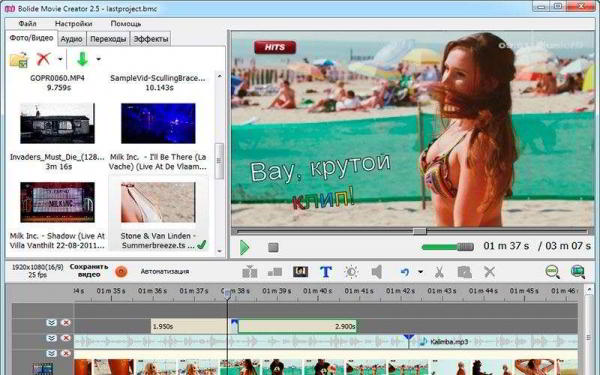The height and width of the screenshot is (375, 600).
Task: Expand the undo history dropdown arrow
Action: [421, 272]
